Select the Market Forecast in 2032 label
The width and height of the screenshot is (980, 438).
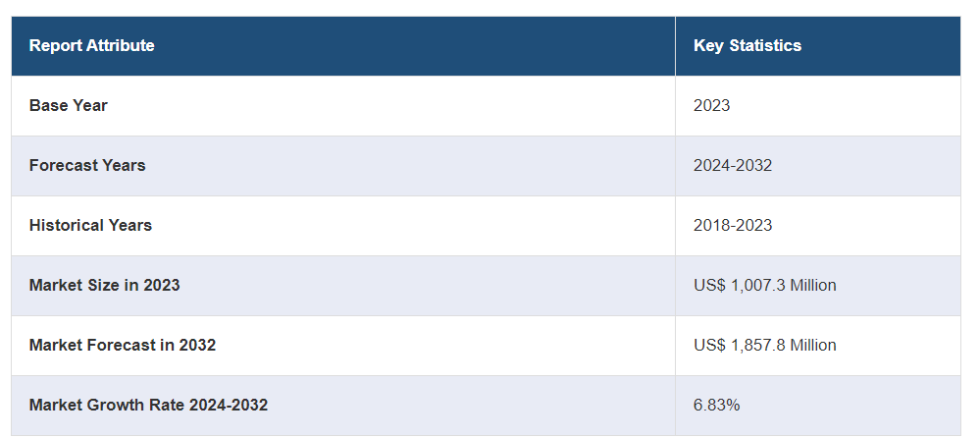coord(122,345)
